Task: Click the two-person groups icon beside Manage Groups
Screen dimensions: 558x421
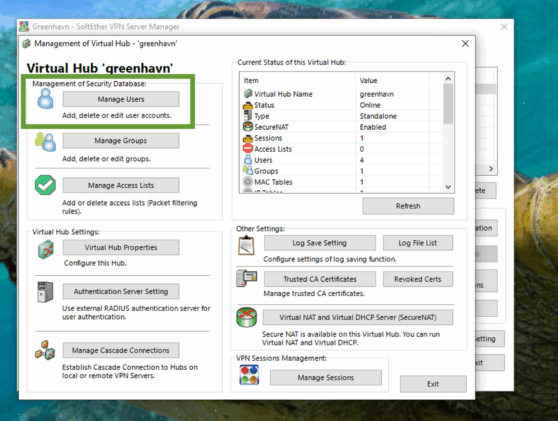Action: [45, 142]
